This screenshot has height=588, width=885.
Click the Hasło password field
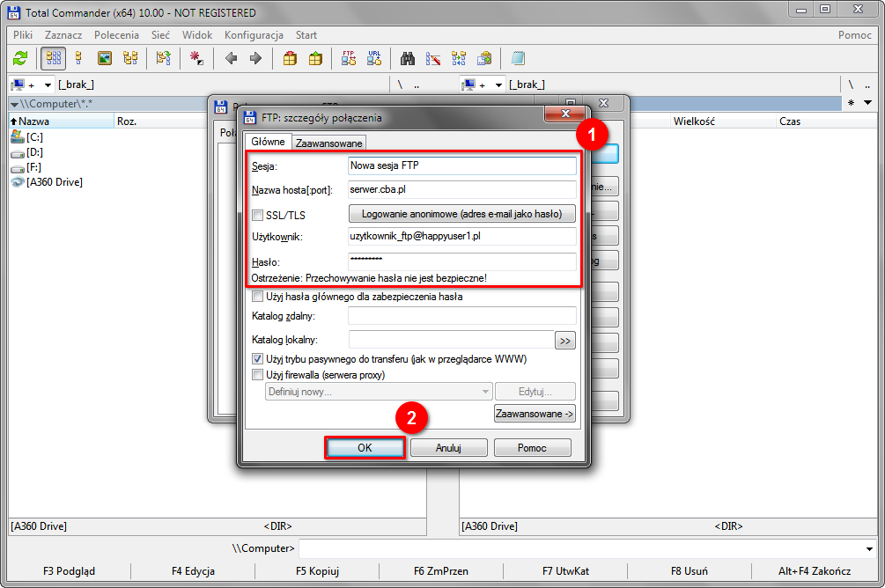point(462,261)
